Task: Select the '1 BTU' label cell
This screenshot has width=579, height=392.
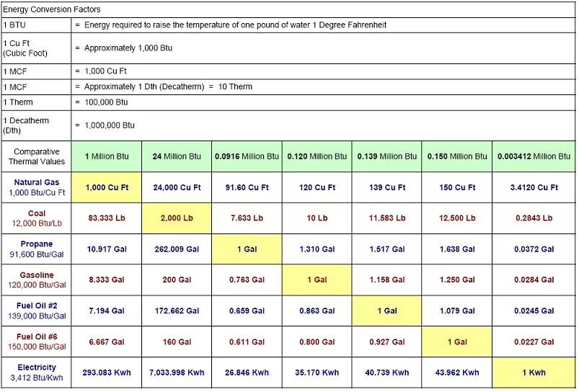Action: (36, 25)
